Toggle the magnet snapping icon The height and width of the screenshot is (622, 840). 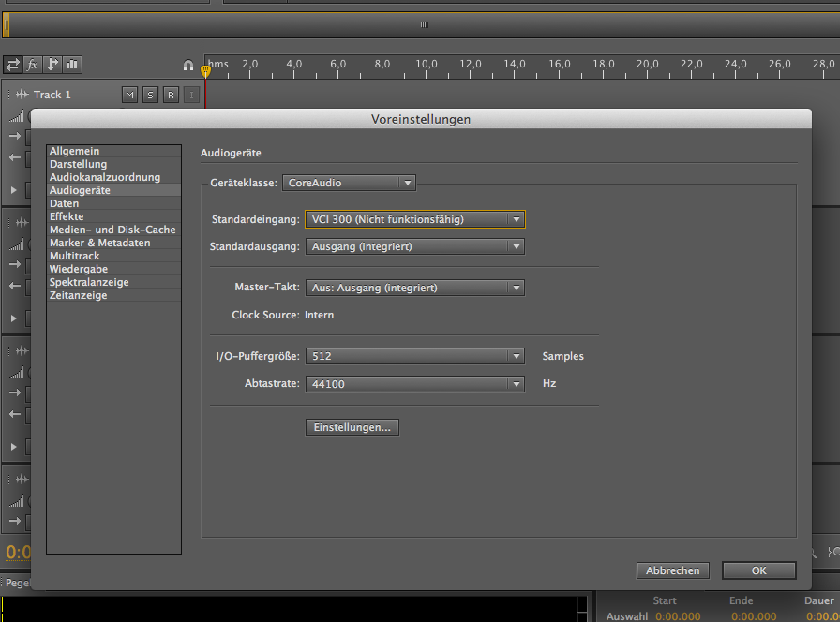coord(188,66)
